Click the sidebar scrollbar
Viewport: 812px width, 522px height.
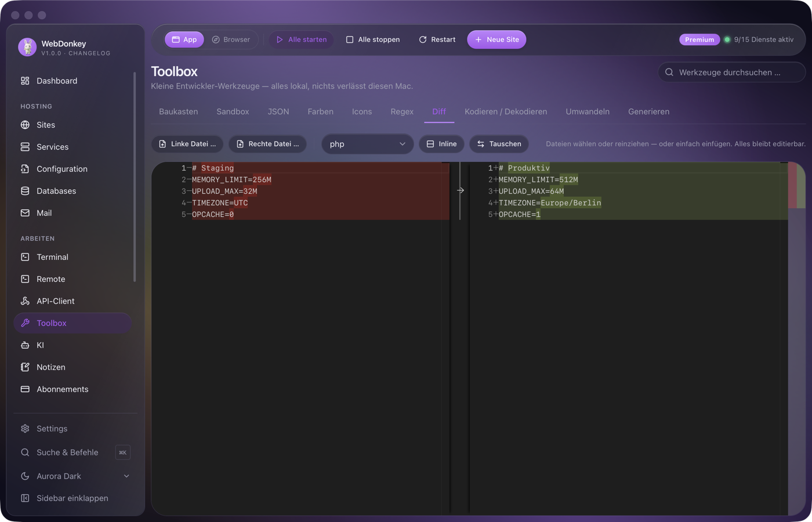(x=135, y=177)
